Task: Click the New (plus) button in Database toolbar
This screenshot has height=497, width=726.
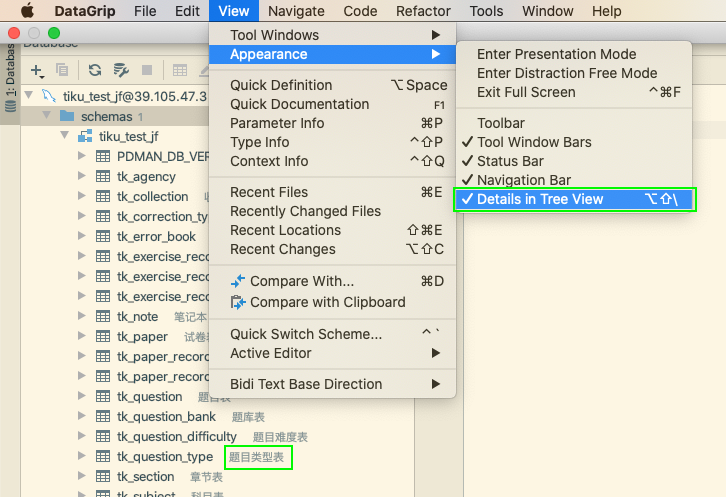Action: [x=37, y=70]
